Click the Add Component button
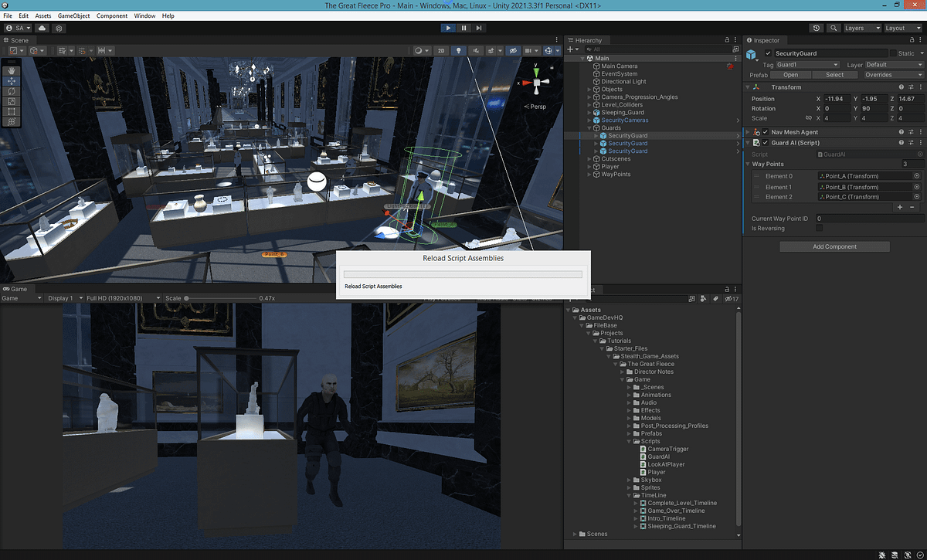This screenshot has width=927, height=560. [834, 246]
